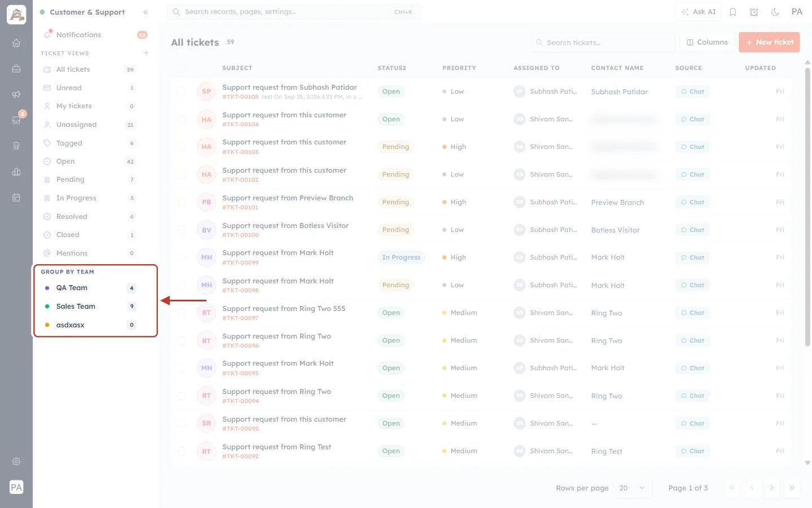Select all tickets header checkbox
Image resolution: width=812 pixels, height=508 pixels.
[x=182, y=68]
